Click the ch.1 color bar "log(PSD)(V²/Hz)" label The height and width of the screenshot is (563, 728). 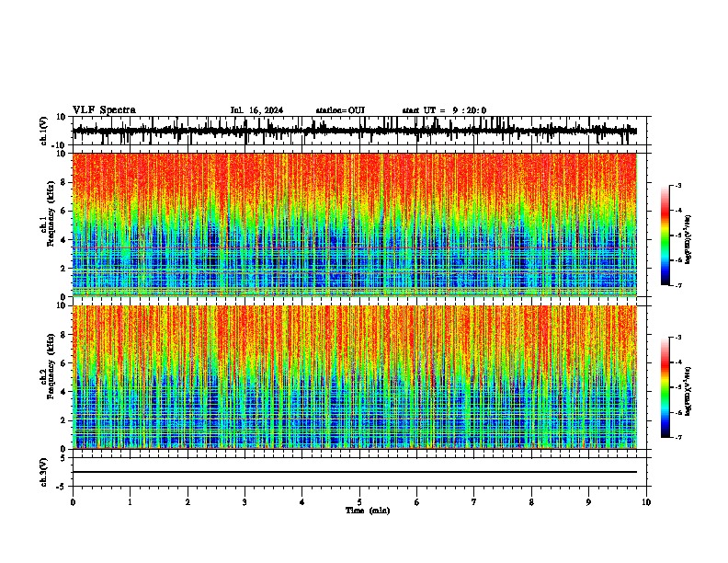[688, 239]
